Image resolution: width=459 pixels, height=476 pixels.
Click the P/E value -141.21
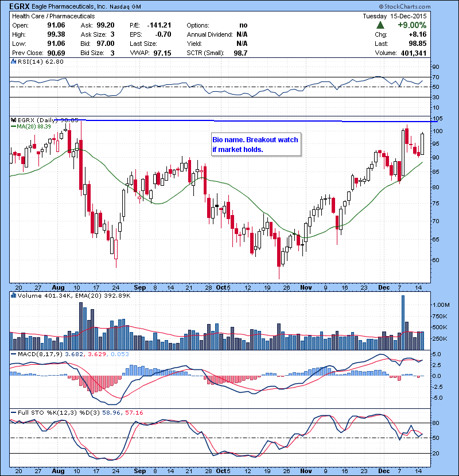[x=159, y=25]
